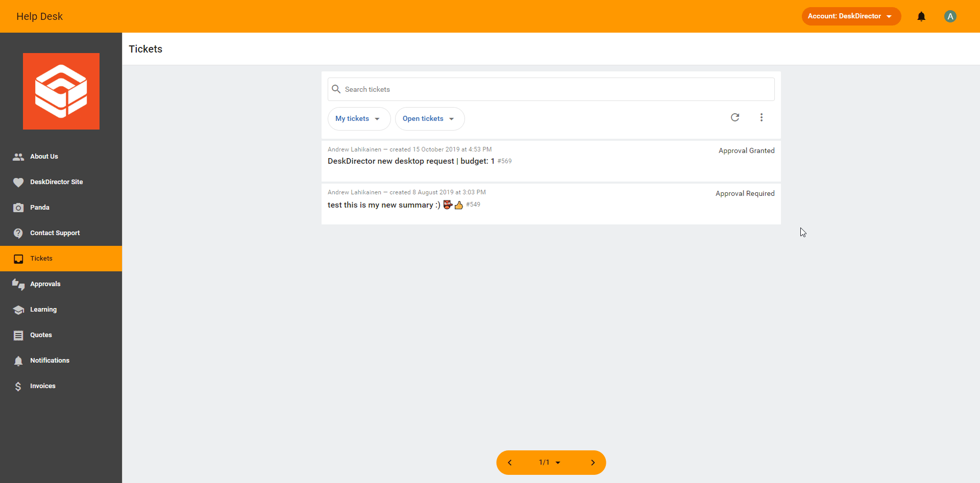Image resolution: width=980 pixels, height=483 pixels.
Task: Open notifications bell in top bar
Action: (x=921, y=16)
